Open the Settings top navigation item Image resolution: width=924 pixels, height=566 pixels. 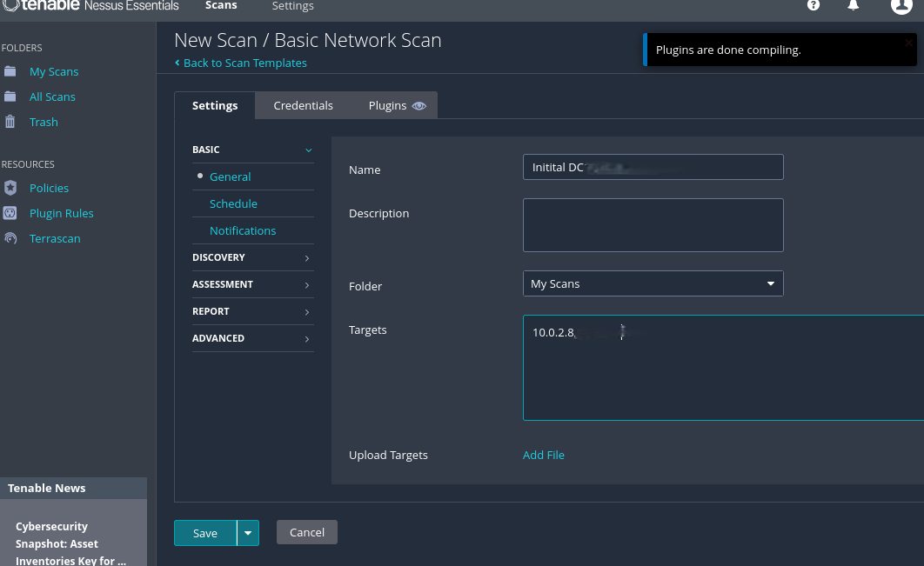click(x=293, y=6)
